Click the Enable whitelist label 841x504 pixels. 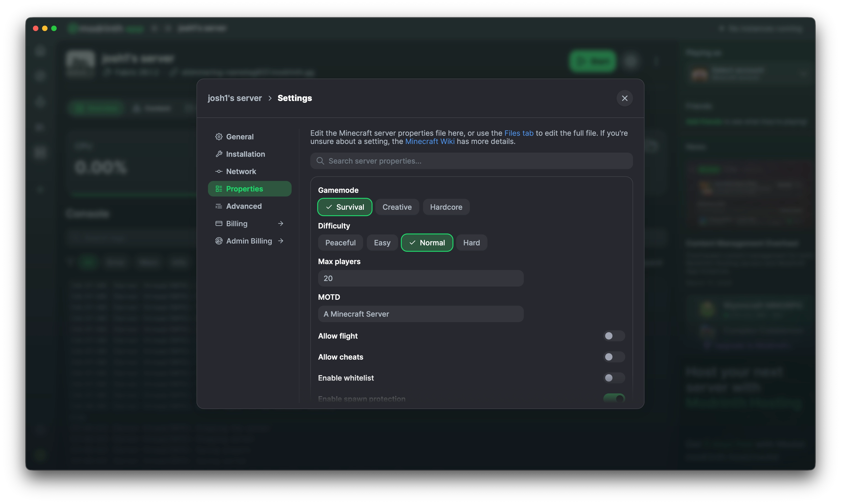coord(346,378)
